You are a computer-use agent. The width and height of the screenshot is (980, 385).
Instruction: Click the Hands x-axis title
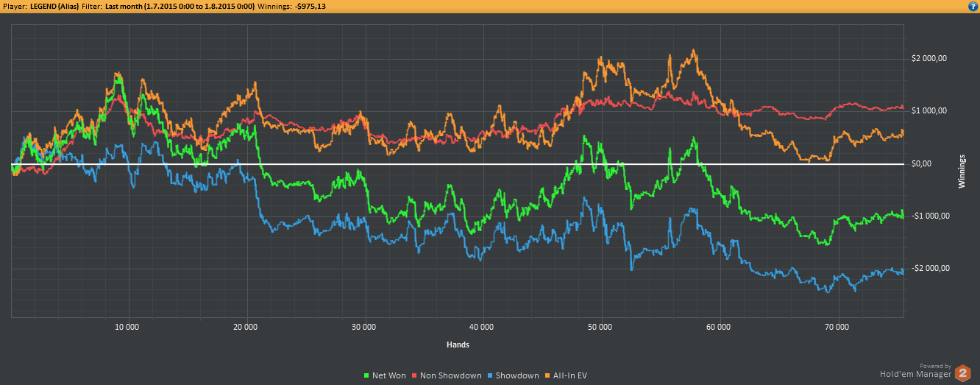click(x=458, y=345)
